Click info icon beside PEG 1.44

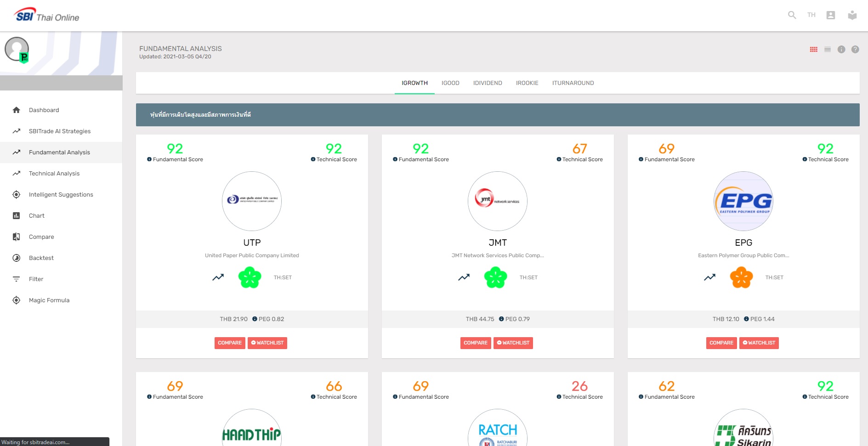click(746, 319)
